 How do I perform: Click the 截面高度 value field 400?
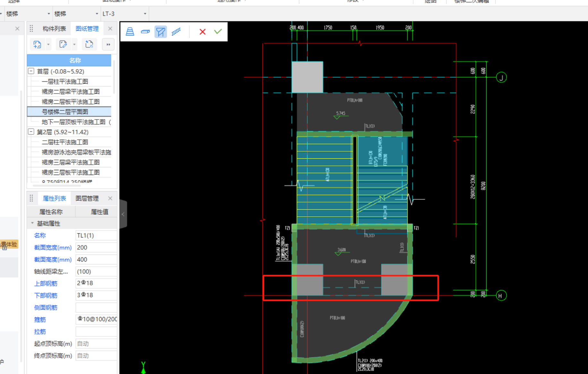pos(96,260)
